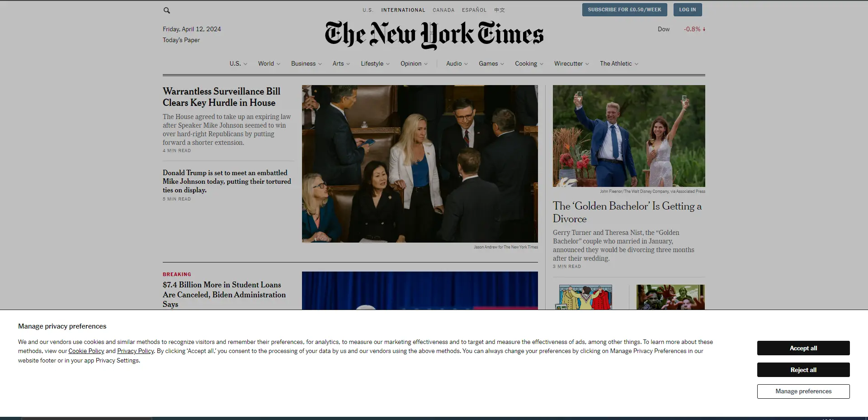Expand the Games section chevron

point(502,64)
